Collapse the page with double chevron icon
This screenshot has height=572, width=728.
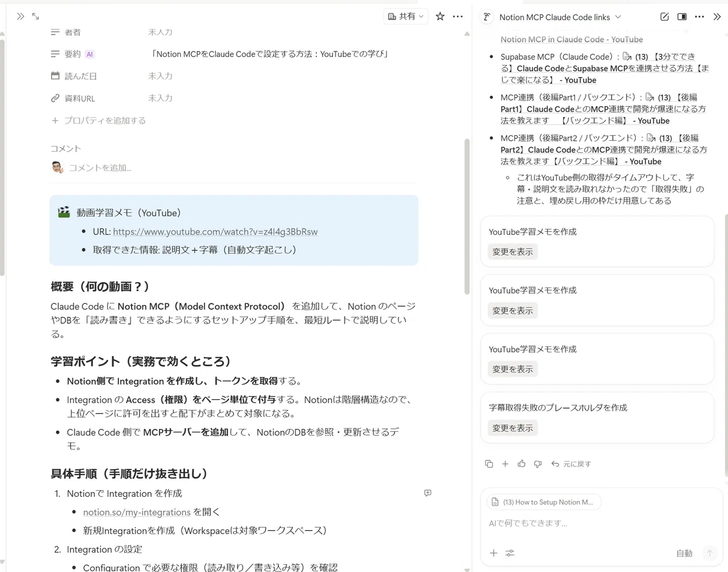tap(20, 16)
